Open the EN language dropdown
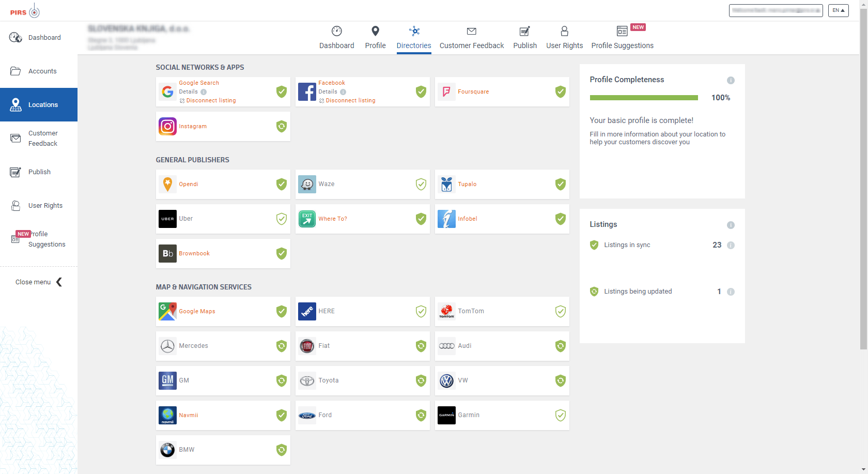The height and width of the screenshot is (474, 868). point(838,10)
